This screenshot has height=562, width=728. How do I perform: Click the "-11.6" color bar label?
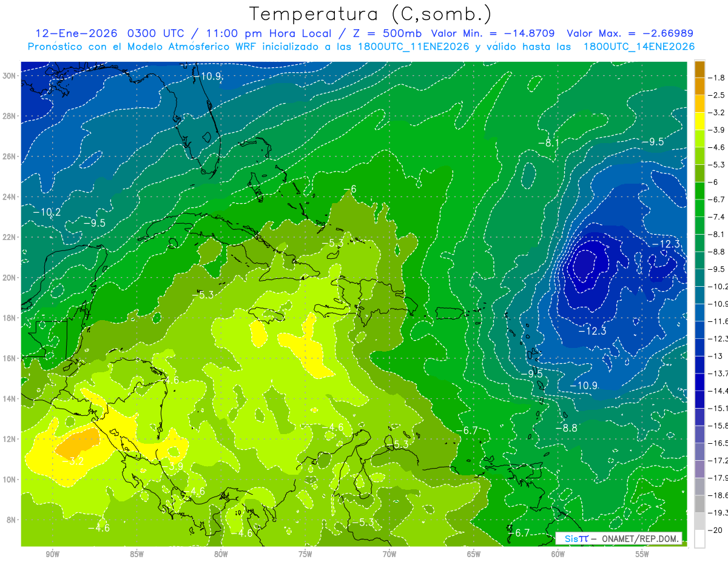(719, 321)
